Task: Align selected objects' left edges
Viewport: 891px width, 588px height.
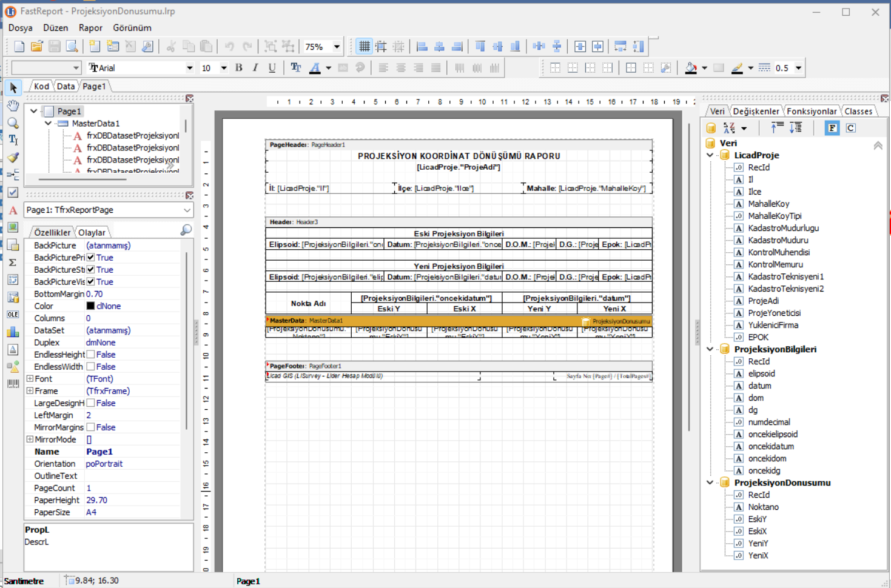Action: click(x=422, y=47)
